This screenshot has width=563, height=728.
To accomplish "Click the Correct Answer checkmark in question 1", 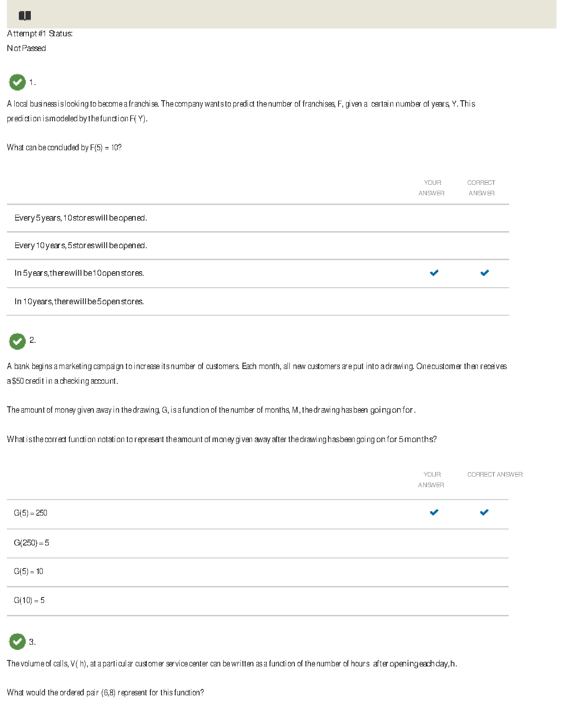I will click(x=484, y=273).
